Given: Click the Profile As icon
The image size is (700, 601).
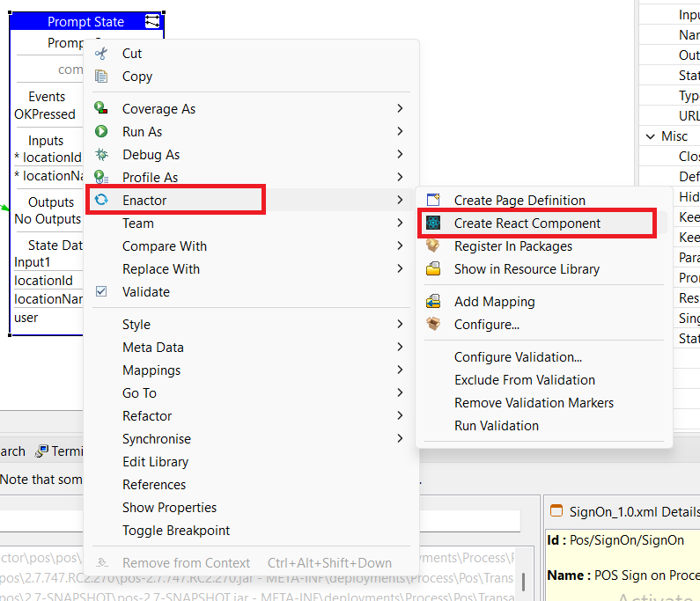Looking at the screenshot, I should (x=101, y=177).
